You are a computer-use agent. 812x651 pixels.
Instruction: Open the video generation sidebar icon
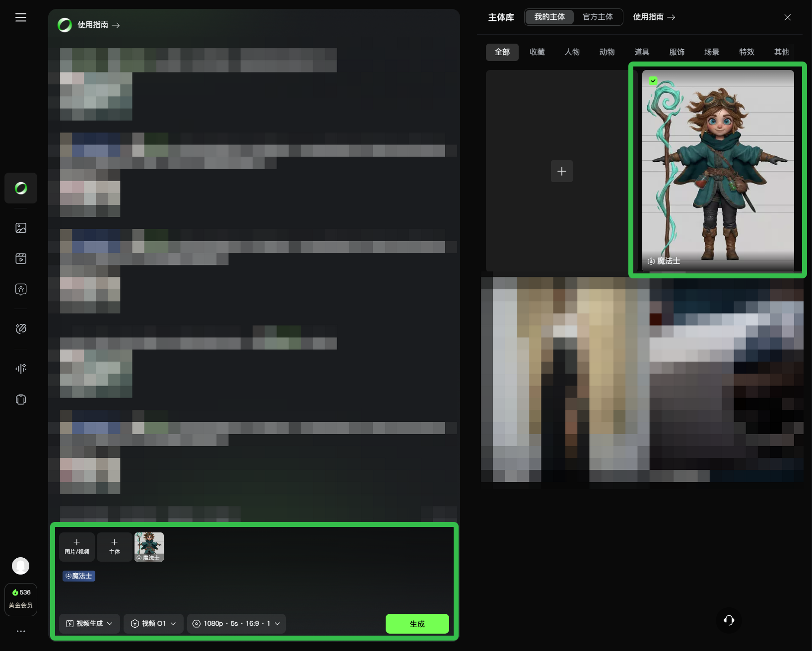coord(21,259)
